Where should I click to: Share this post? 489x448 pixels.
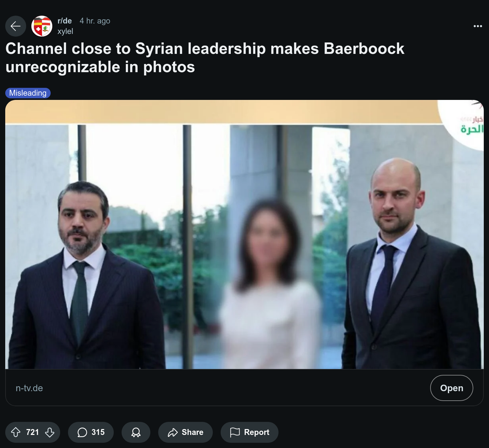pos(185,432)
